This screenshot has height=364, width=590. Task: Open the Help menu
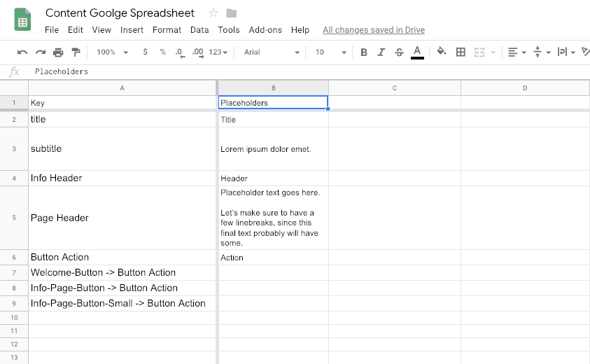pyautogui.click(x=300, y=29)
